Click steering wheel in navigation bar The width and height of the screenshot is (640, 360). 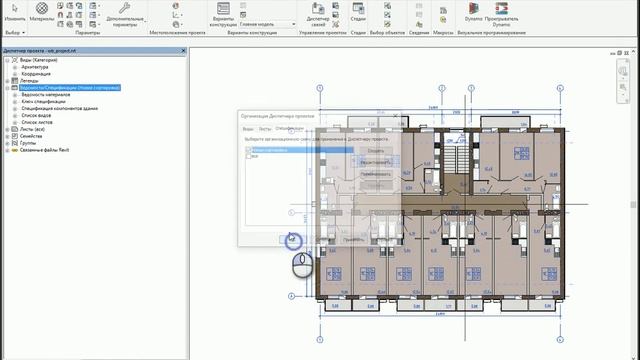pos(622,72)
